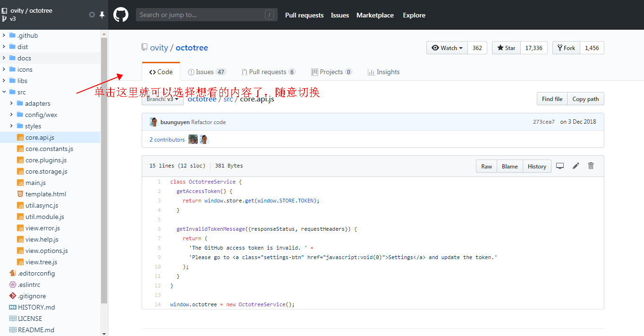Open the Watch dropdown
The image size is (644, 336).
(x=447, y=48)
